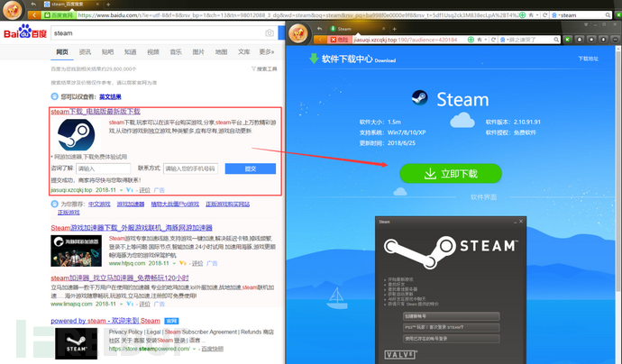Click the Steam logo thumbnail in first result
Viewport: 622px width, 364px height.
[77, 135]
